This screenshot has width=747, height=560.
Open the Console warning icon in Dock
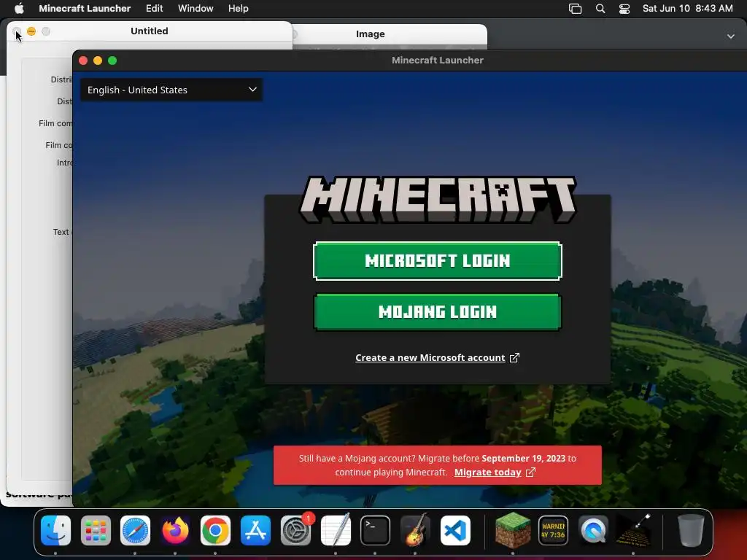pyautogui.click(x=553, y=530)
